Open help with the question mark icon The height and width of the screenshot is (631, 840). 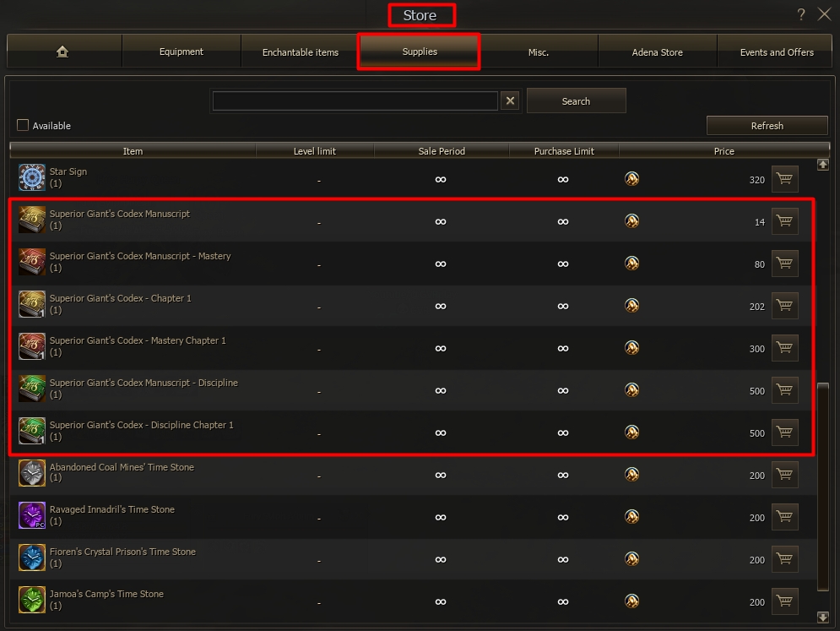click(x=801, y=14)
